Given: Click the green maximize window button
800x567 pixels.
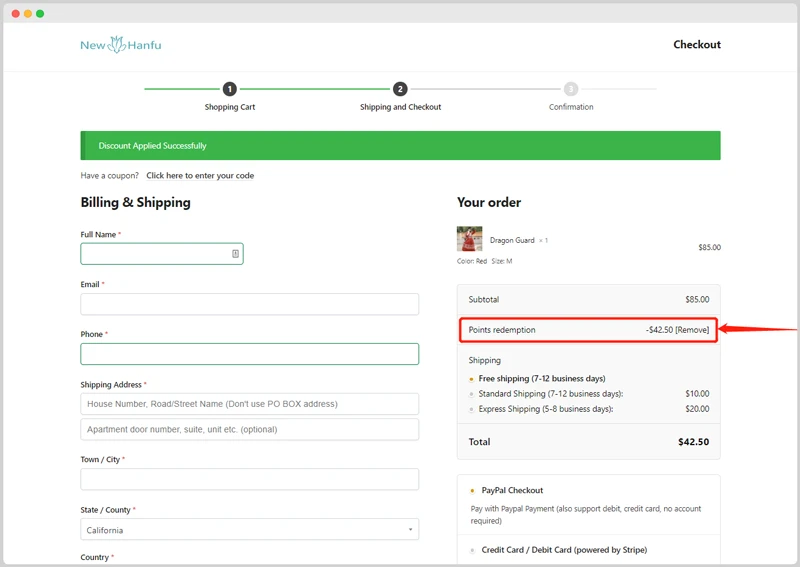Looking at the screenshot, I should pos(40,13).
